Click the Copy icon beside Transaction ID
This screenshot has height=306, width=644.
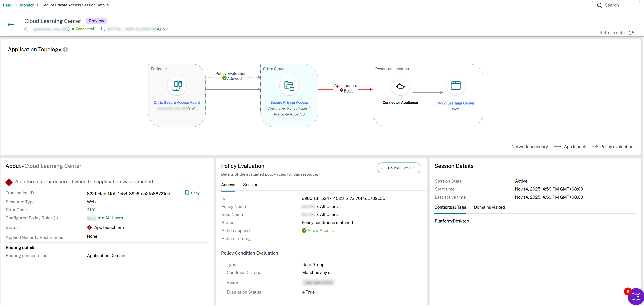[186, 193]
